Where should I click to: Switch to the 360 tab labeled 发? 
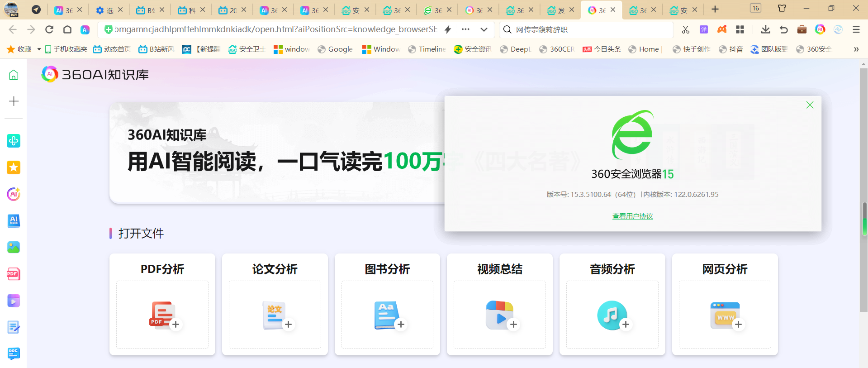tap(560, 10)
